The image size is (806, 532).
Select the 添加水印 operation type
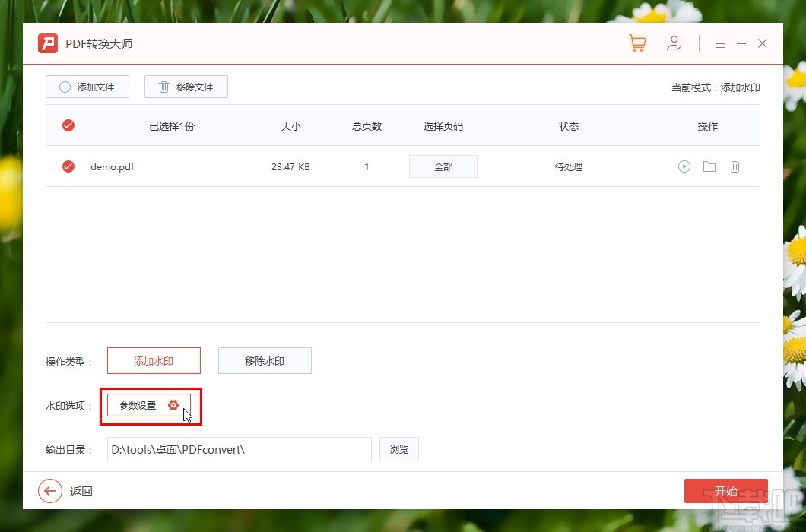pos(154,361)
